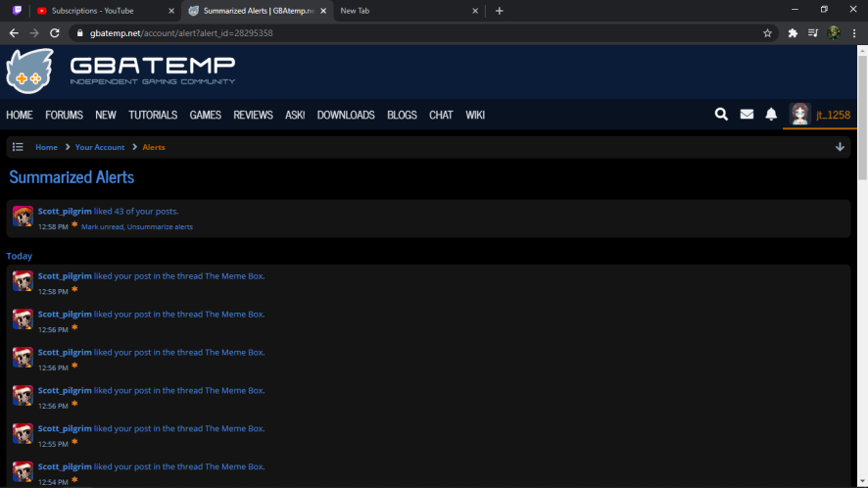Open BLOGS in navigation bar
Screen dimensions: 868x488
click(402, 115)
